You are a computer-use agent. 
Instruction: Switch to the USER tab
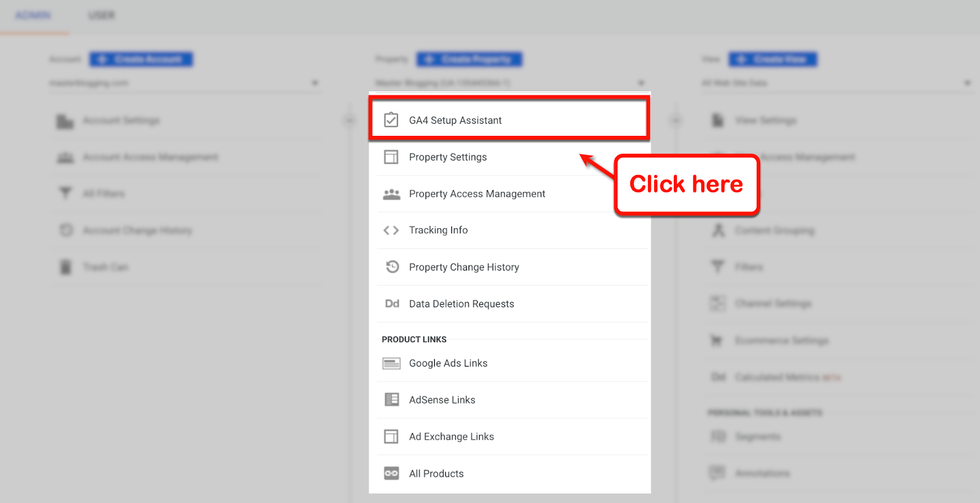pos(102,15)
